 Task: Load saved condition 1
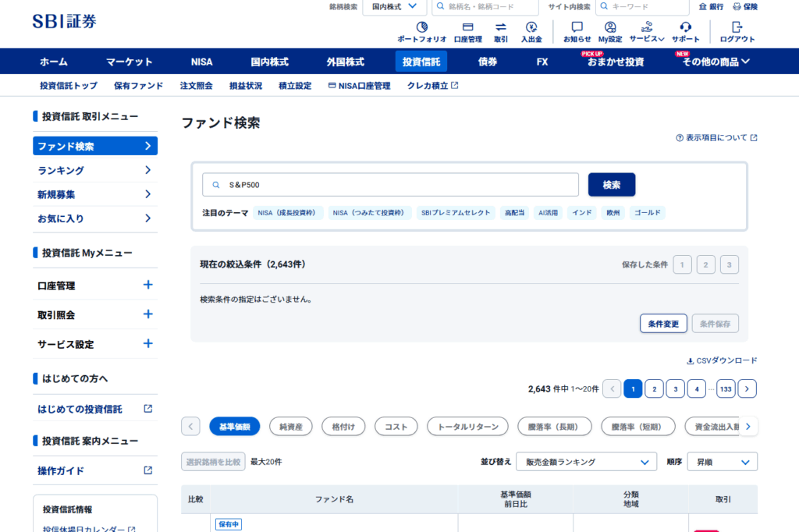point(682,264)
